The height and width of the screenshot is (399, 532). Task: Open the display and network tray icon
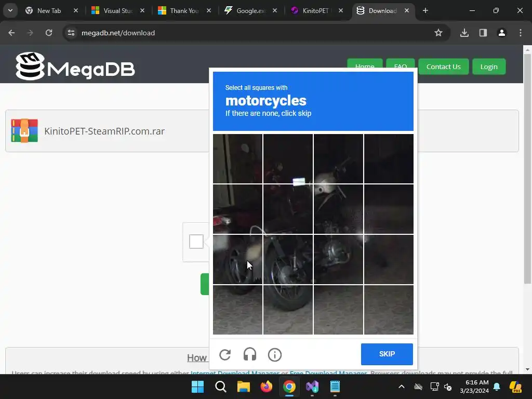click(x=435, y=387)
